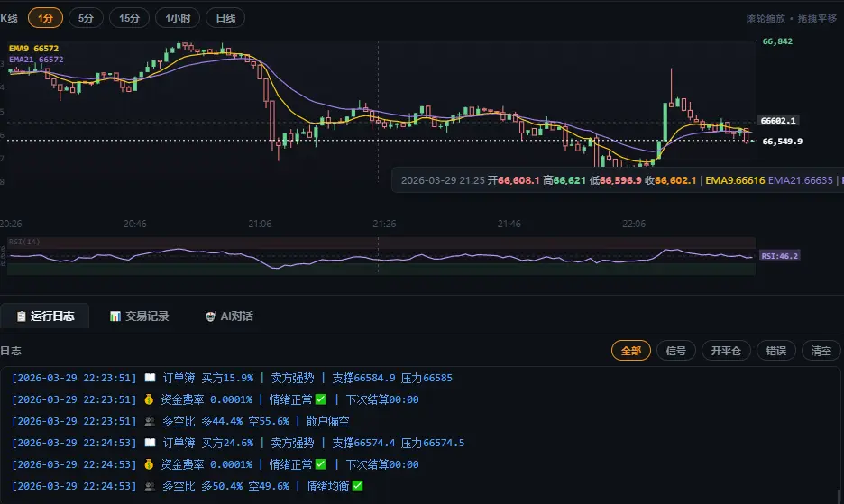Screen dimensions: 844x504
Task: Filter logs by 错误
Action: click(776, 351)
